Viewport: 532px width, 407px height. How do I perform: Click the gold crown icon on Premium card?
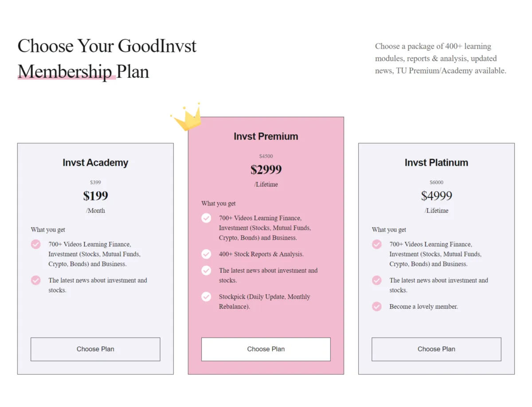(186, 117)
